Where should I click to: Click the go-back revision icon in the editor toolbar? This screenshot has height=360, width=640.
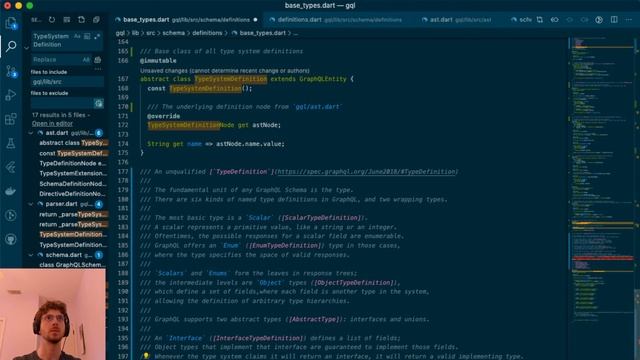tap(555, 20)
